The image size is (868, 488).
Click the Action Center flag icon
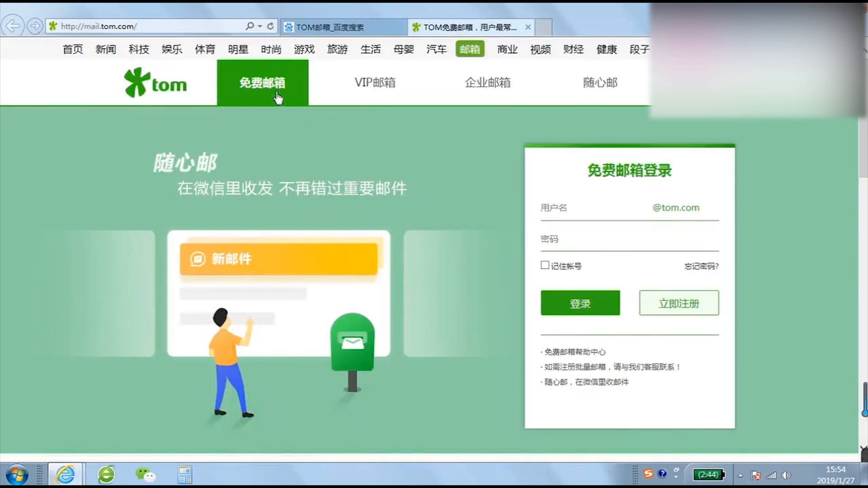click(x=756, y=474)
